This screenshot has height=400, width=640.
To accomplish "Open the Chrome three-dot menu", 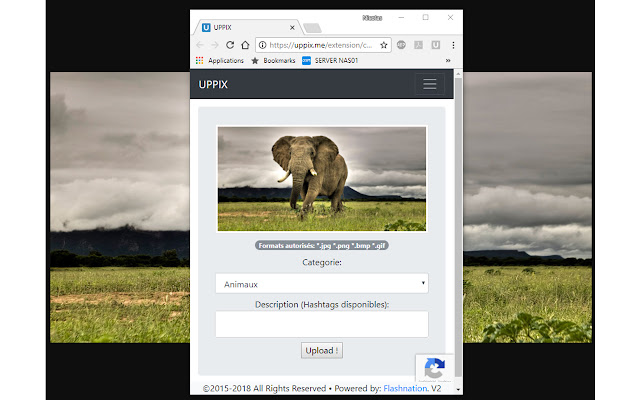I will (x=453, y=45).
